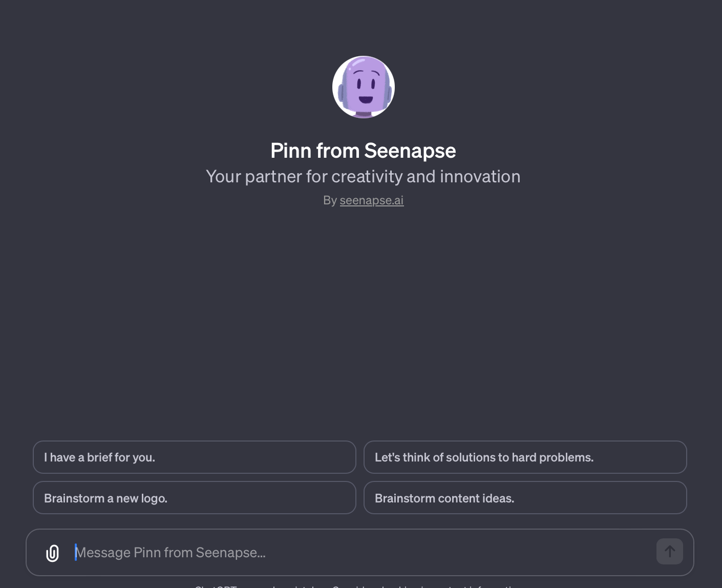
Task: Place cursor in the message input box
Action: pyautogui.click(x=358, y=552)
